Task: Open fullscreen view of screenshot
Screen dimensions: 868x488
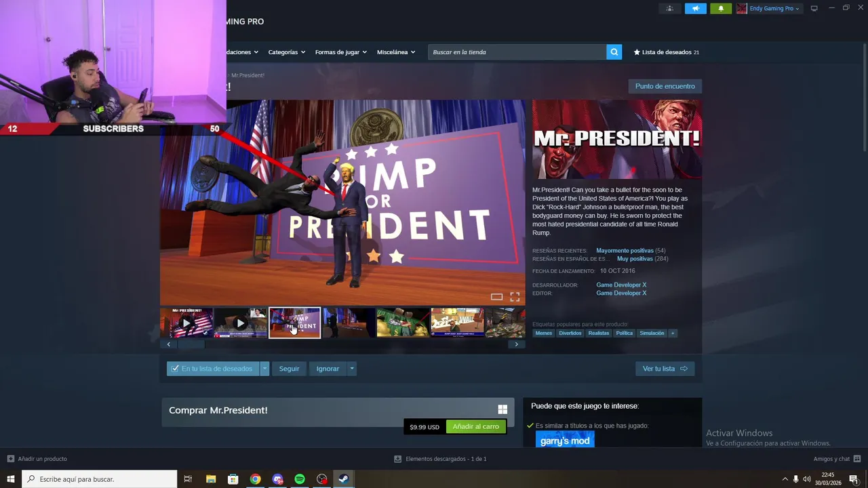Action: [515, 297]
